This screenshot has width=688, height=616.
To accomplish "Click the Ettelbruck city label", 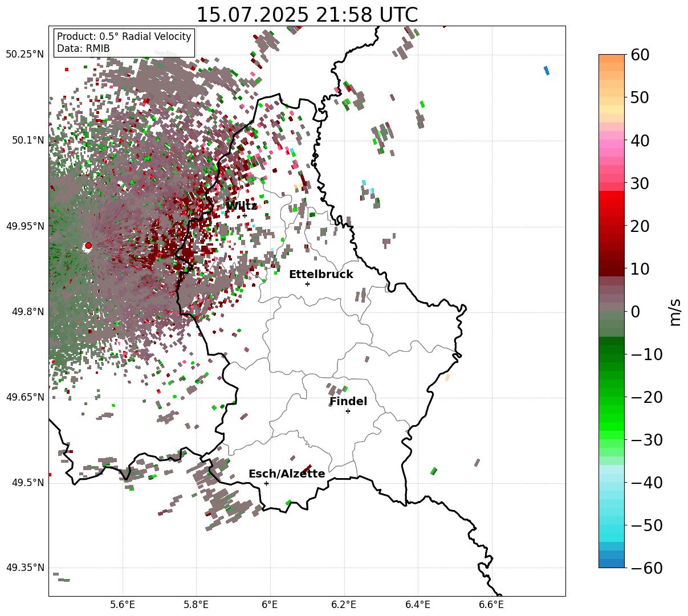I will 321,275.
